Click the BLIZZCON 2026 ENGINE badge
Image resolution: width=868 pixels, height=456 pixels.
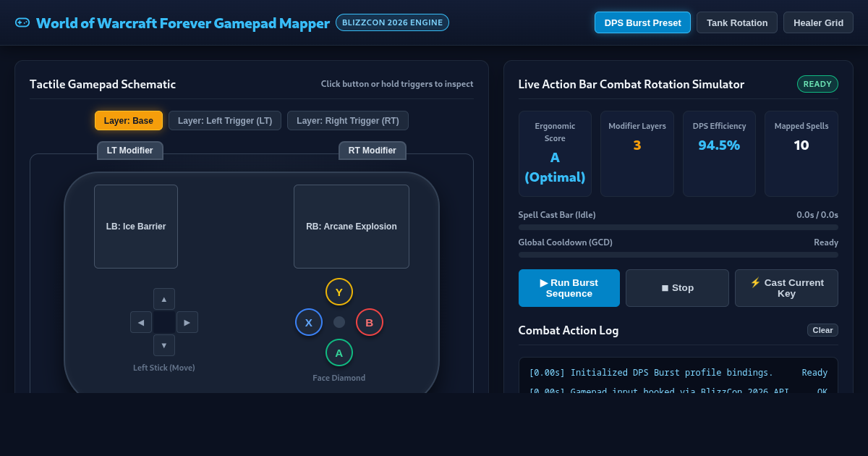click(392, 22)
